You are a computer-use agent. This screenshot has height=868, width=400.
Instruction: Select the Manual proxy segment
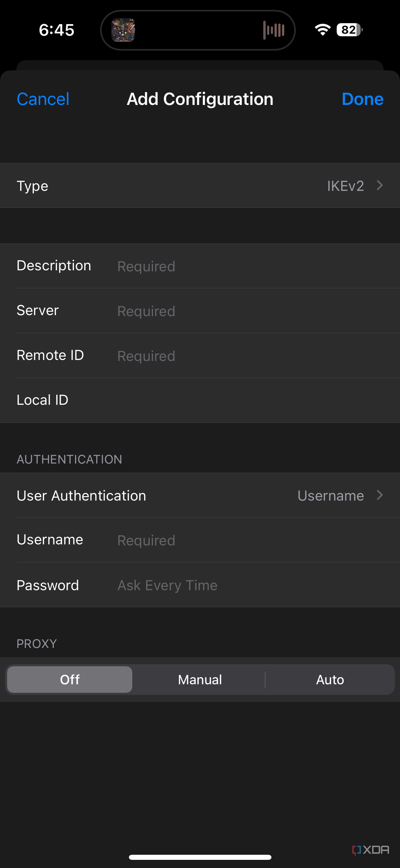[200, 680]
